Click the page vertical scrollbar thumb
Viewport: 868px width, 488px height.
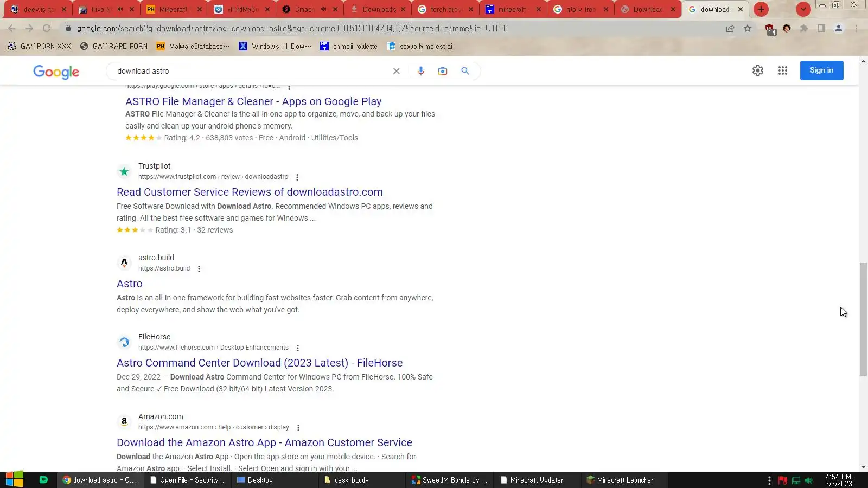pos(863,319)
